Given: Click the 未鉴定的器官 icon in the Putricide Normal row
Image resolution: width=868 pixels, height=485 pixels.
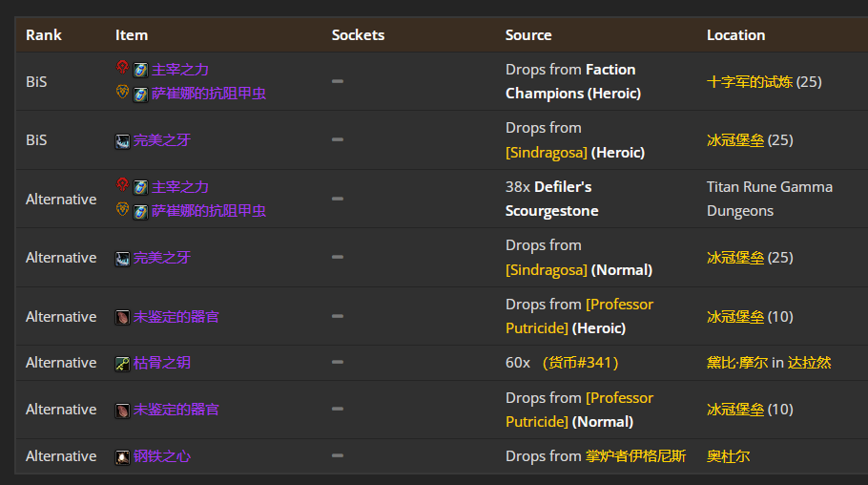Looking at the screenshot, I should pyautogui.click(x=122, y=410).
